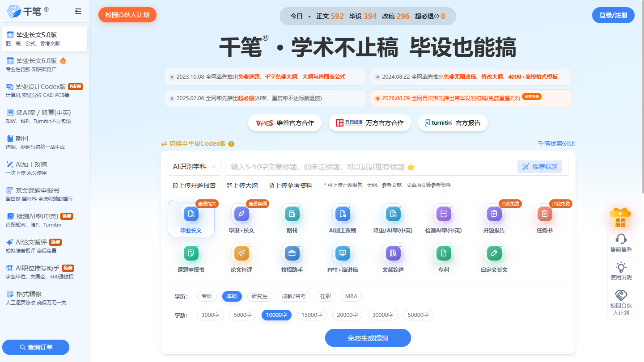Open the 千笔优势对比 link
Screen dimensions: 644x362
pyautogui.click(x=556, y=143)
